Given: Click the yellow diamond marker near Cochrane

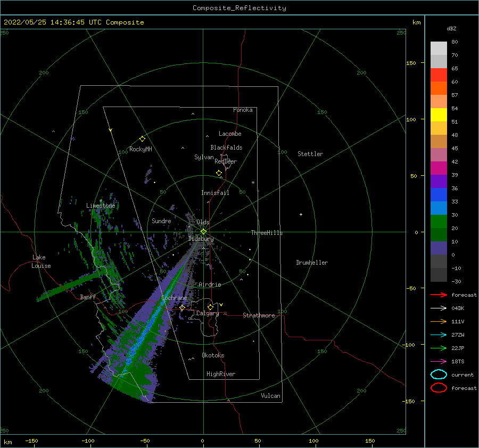Looking at the screenshot, I should tap(182, 308).
